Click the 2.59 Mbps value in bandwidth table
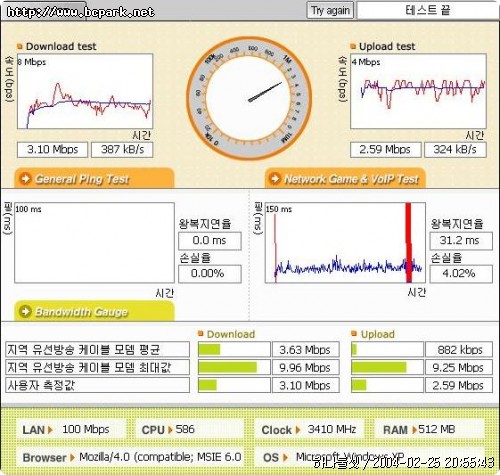 [x=459, y=385]
